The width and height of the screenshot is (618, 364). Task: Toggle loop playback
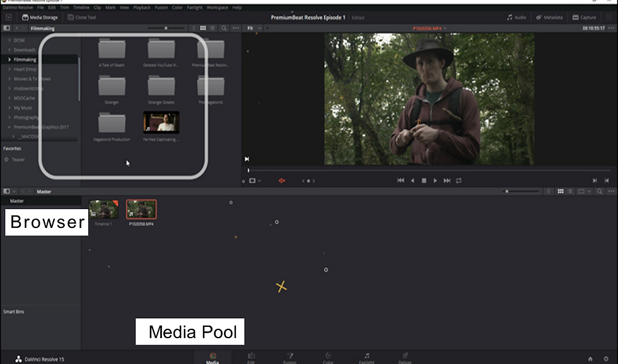459,181
